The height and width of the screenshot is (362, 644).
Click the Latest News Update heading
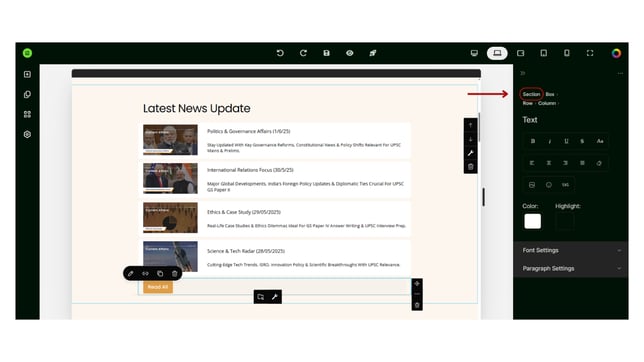[196, 108]
